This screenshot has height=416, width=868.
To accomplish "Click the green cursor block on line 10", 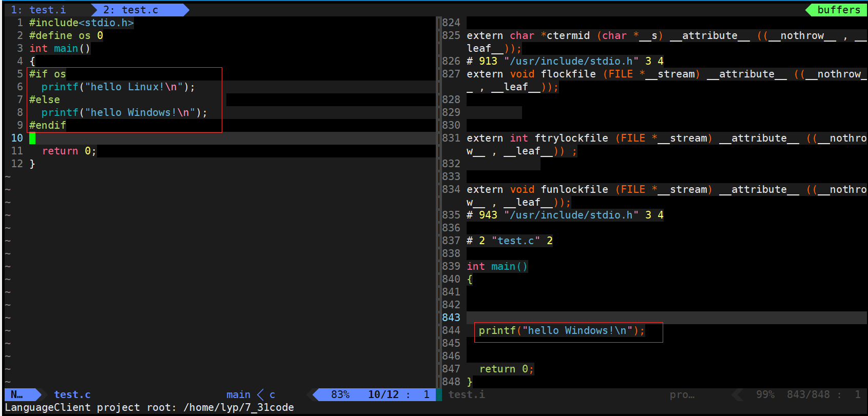I will (x=32, y=138).
